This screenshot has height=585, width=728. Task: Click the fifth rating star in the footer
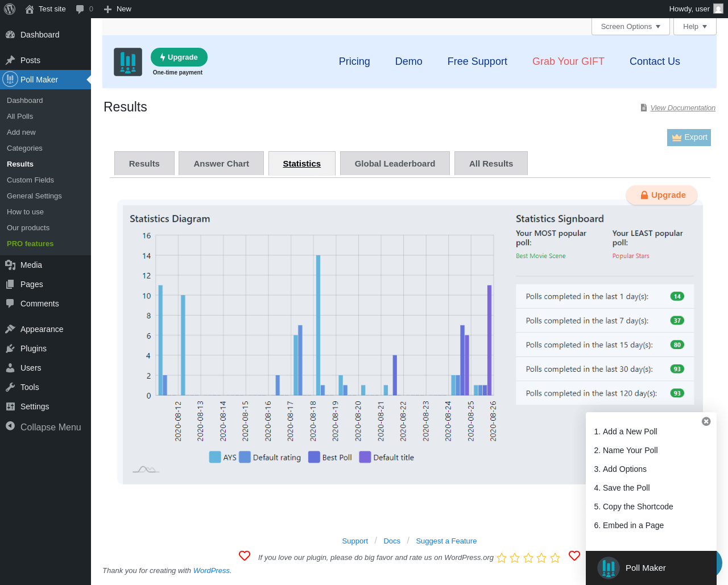[x=555, y=558]
